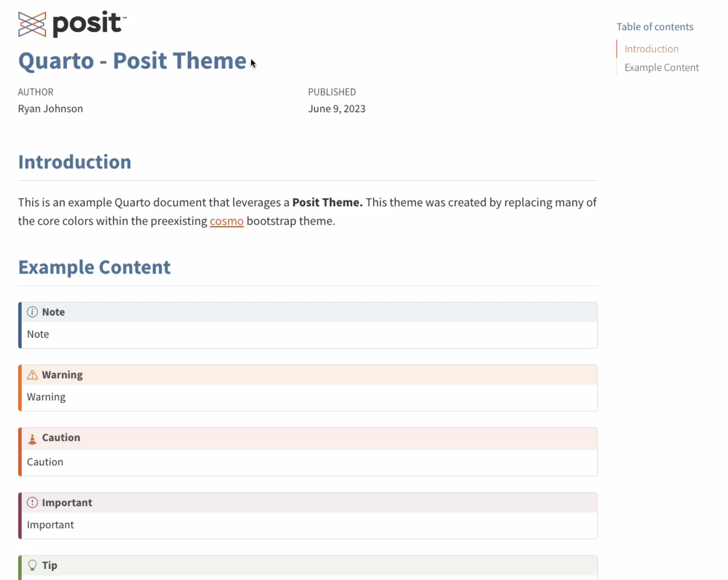The height and width of the screenshot is (580, 728).
Task: Click the published date June 9, 2023
Action: tap(336, 108)
